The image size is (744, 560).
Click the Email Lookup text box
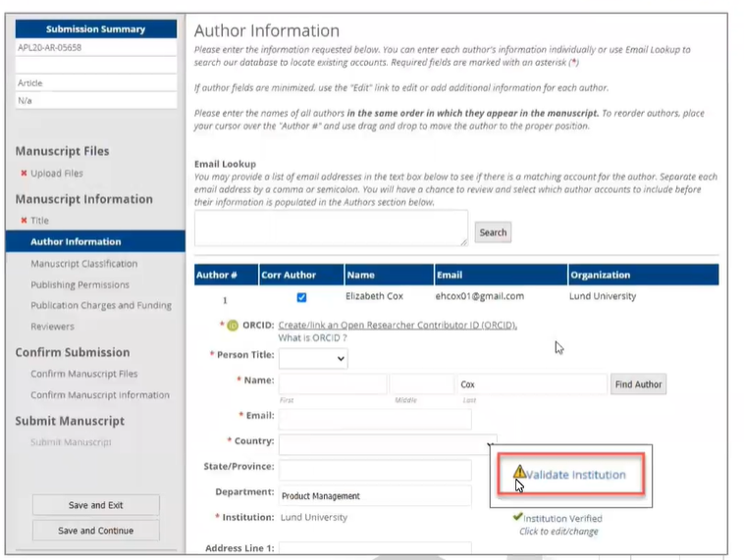[331, 229]
